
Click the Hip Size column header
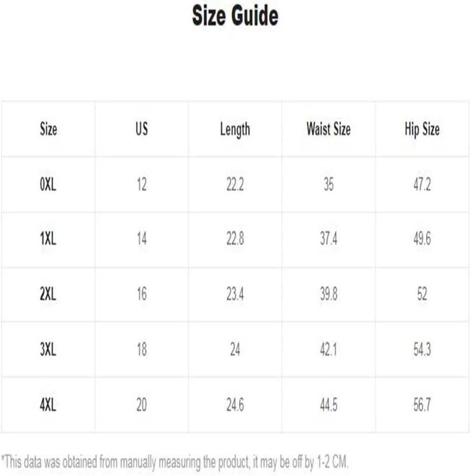coord(422,130)
